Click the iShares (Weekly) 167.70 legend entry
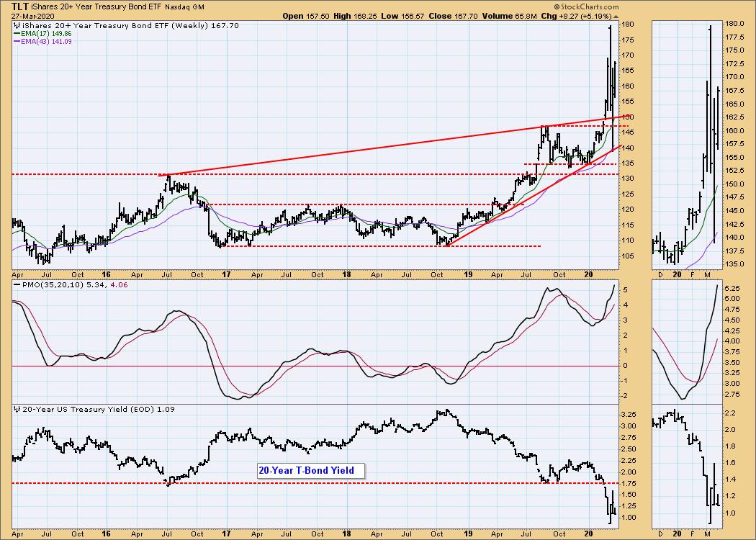 [x=130, y=25]
